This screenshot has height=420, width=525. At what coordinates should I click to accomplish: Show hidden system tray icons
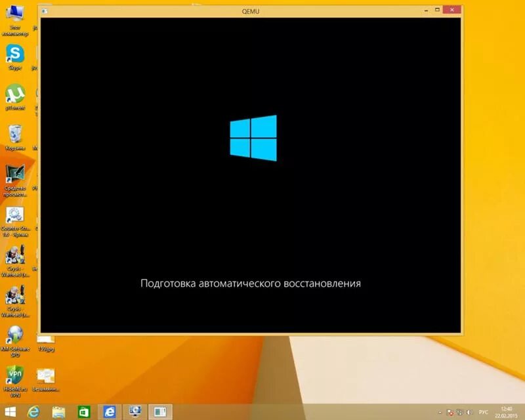click(440, 412)
